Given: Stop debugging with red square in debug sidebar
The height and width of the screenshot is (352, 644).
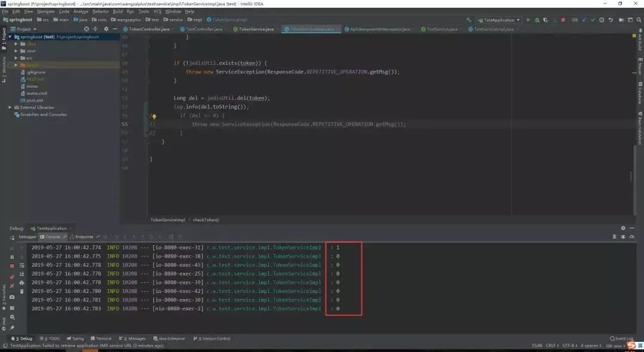Looking at the screenshot, I should [12, 266].
